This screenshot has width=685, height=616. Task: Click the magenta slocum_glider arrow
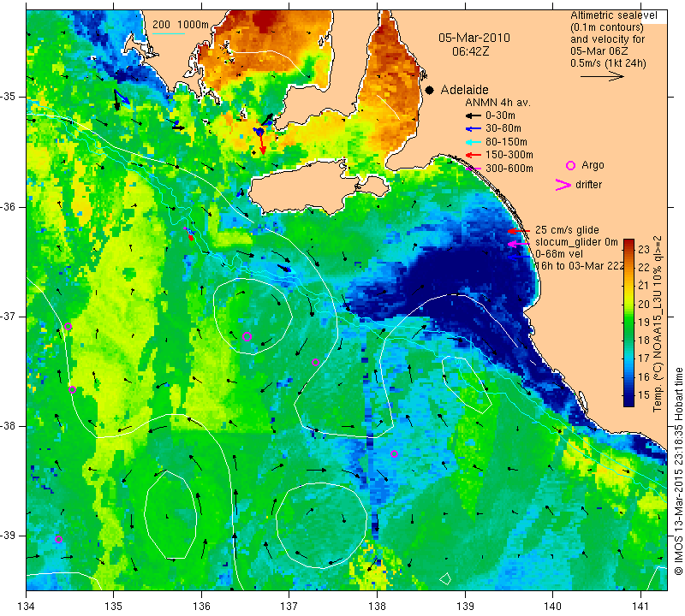519,244
